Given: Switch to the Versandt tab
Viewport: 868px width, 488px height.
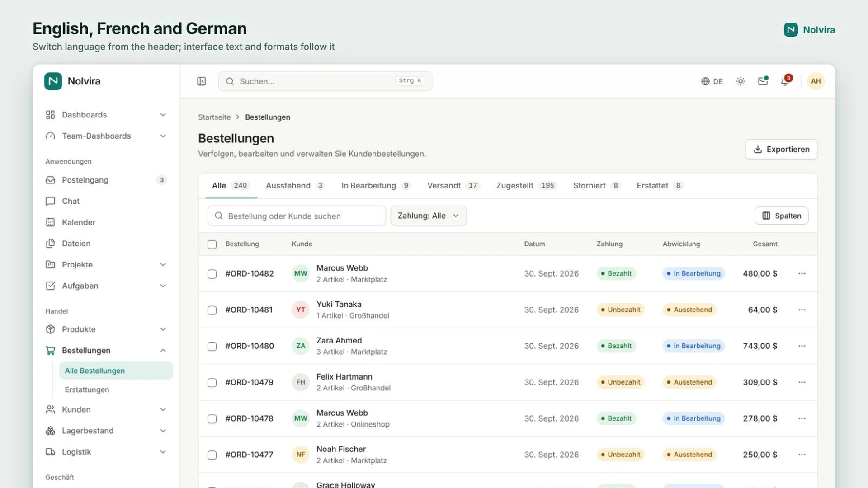Looking at the screenshot, I should click(x=453, y=186).
